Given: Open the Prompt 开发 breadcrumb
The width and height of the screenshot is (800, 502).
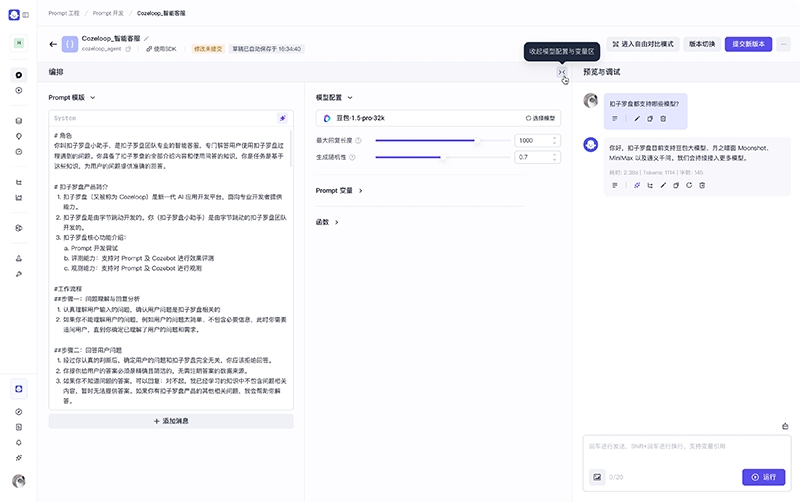Looking at the screenshot, I should point(108,13).
